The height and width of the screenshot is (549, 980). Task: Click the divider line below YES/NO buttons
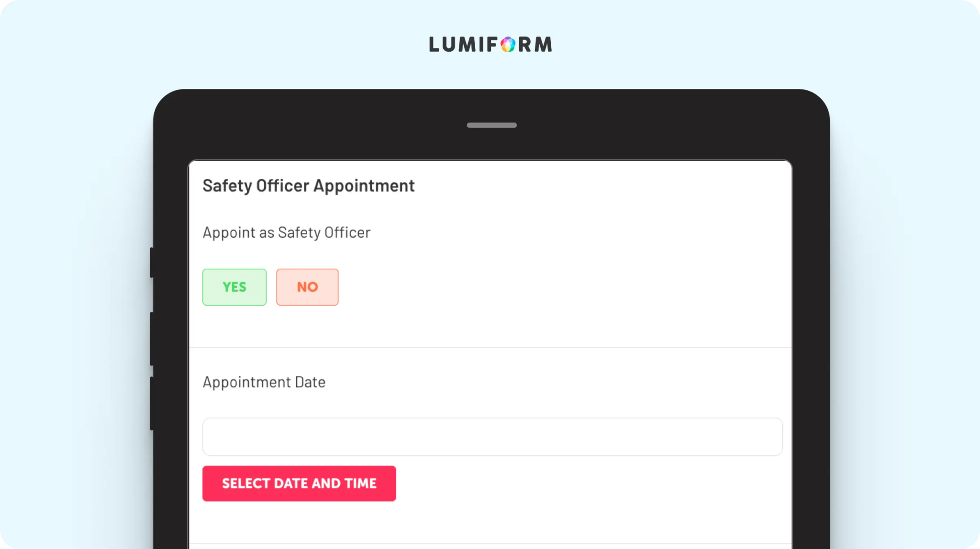pyautogui.click(x=490, y=347)
